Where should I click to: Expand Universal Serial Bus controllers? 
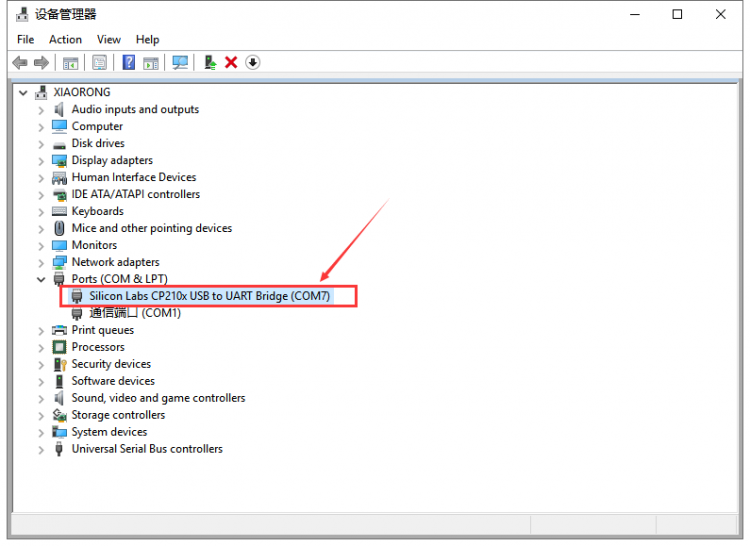[x=41, y=449]
